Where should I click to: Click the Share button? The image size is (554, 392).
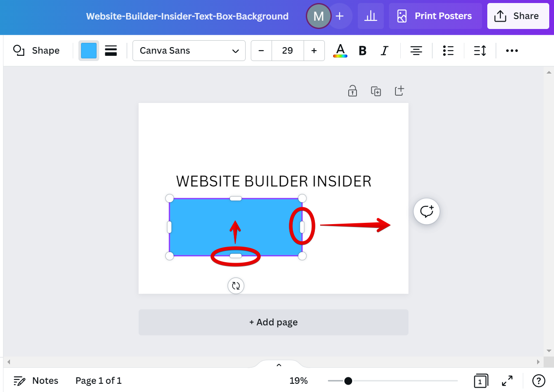[518, 16]
